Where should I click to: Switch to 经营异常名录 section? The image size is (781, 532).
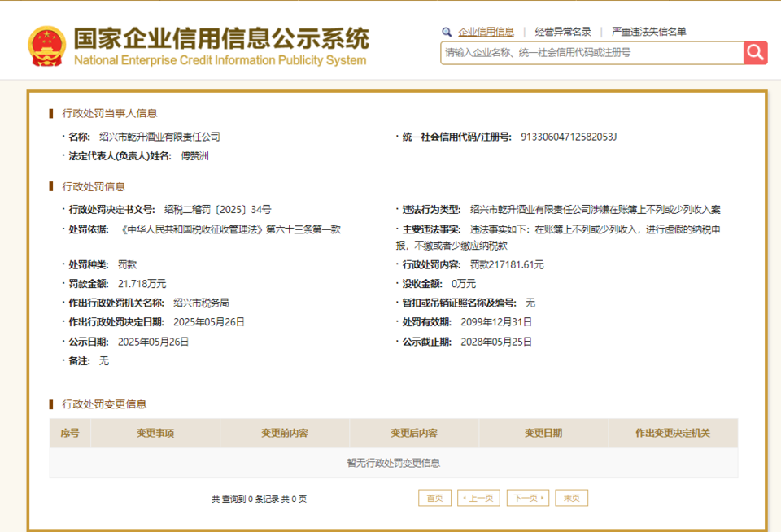point(562,31)
